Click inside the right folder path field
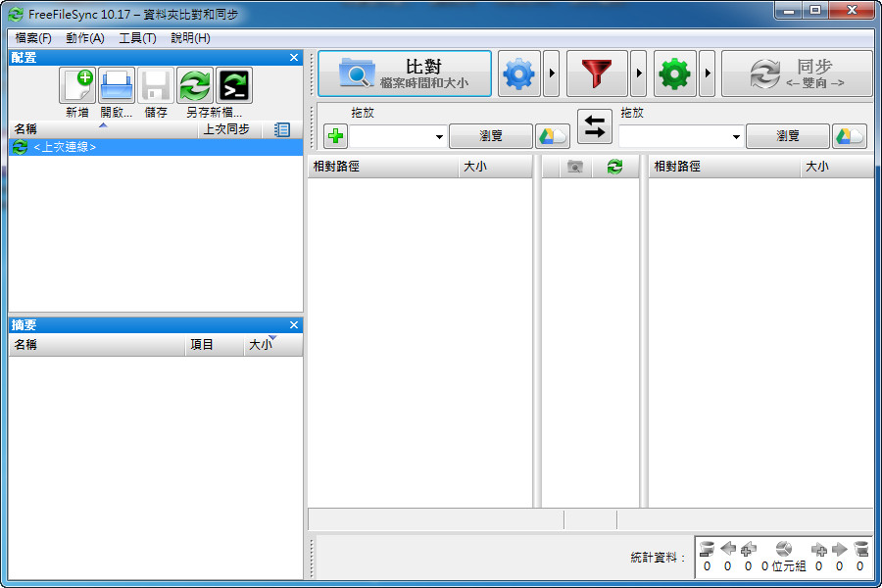The width and height of the screenshot is (882, 588). click(674, 137)
